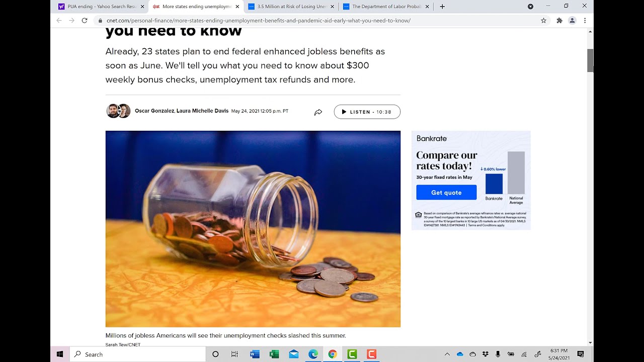Image resolution: width=644 pixels, height=362 pixels.
Task: Play the article audio with Listen button
Action: [367, 112]
